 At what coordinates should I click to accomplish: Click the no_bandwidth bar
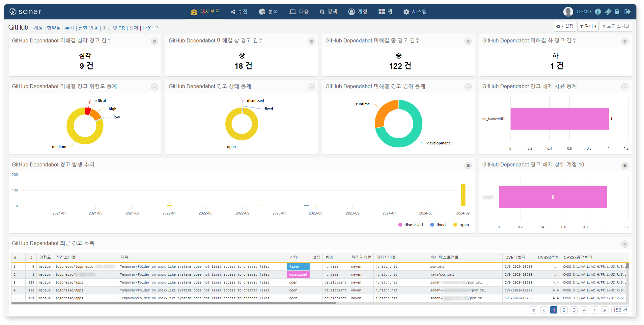pos(559,119)
